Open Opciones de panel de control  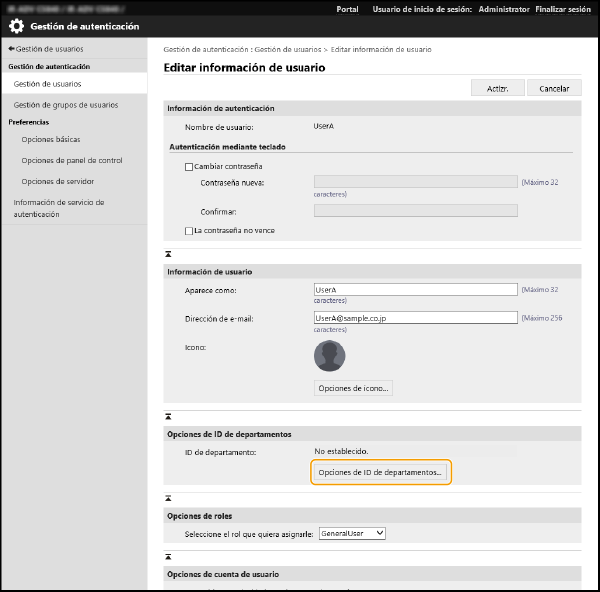coord(72,160)
